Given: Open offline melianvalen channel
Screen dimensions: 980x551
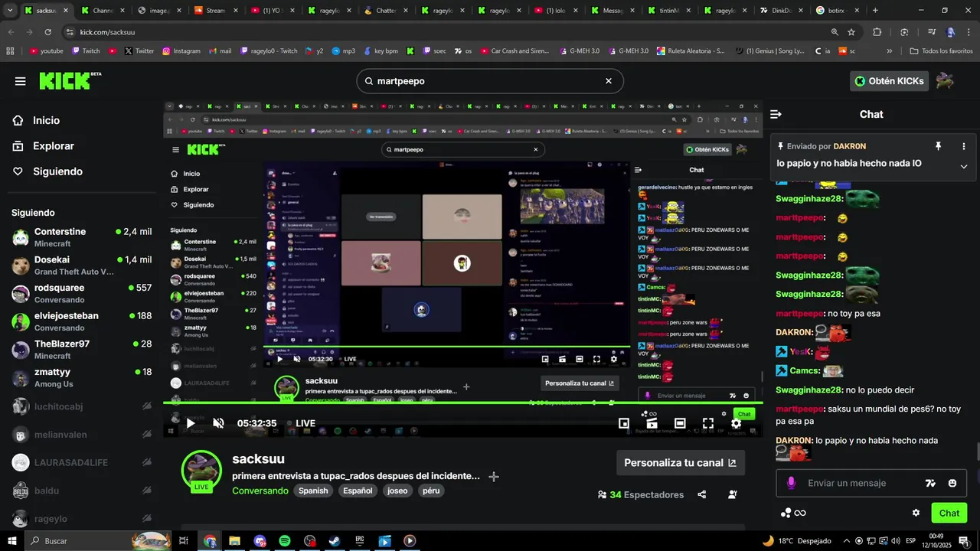Looking at the screenshot, I should coord(81,435).
